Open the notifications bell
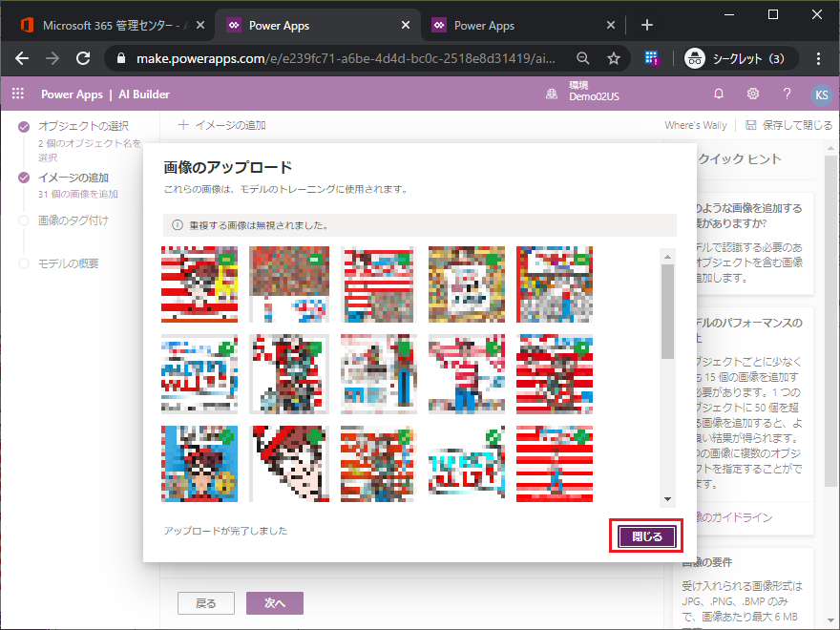 click(719, 94)
